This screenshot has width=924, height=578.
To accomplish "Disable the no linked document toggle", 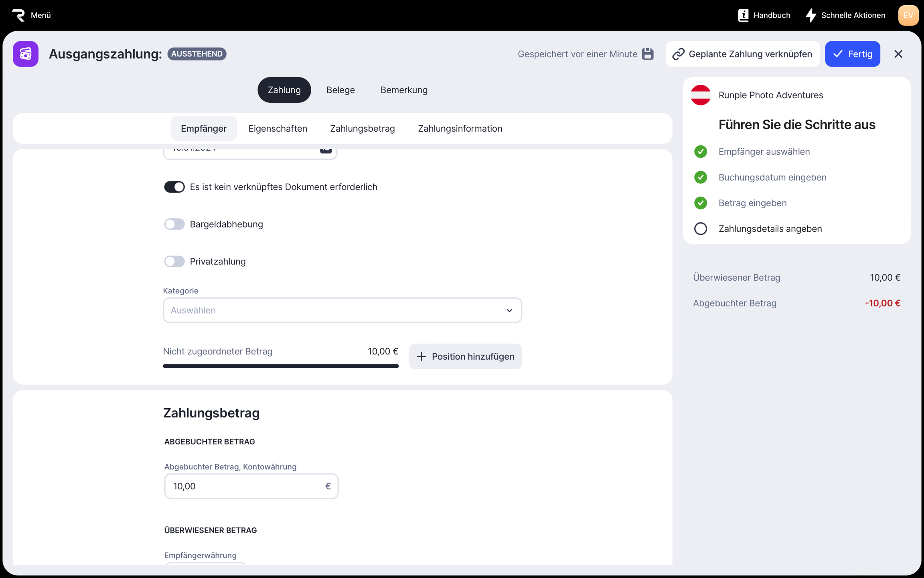I will pos(174,187).
